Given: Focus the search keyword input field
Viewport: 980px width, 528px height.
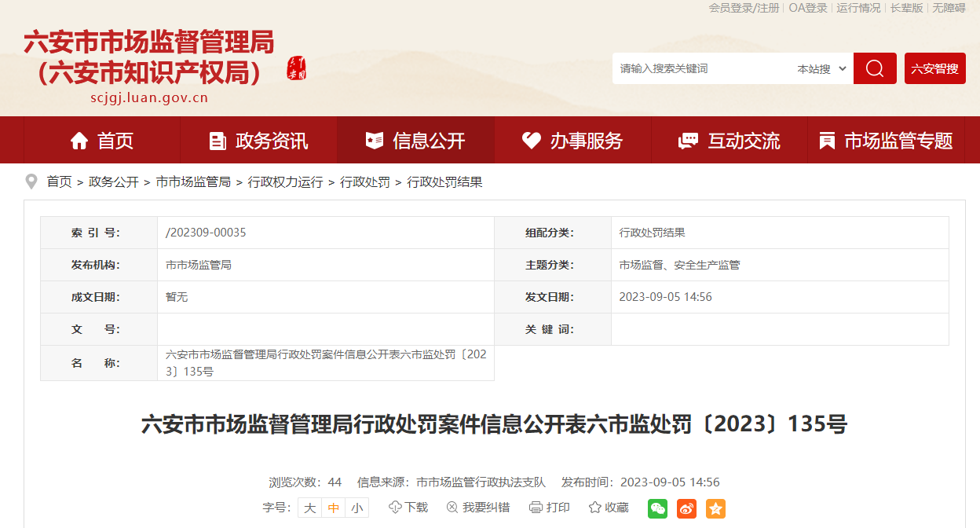Looking at the screenshot, I should pos(700,68).
